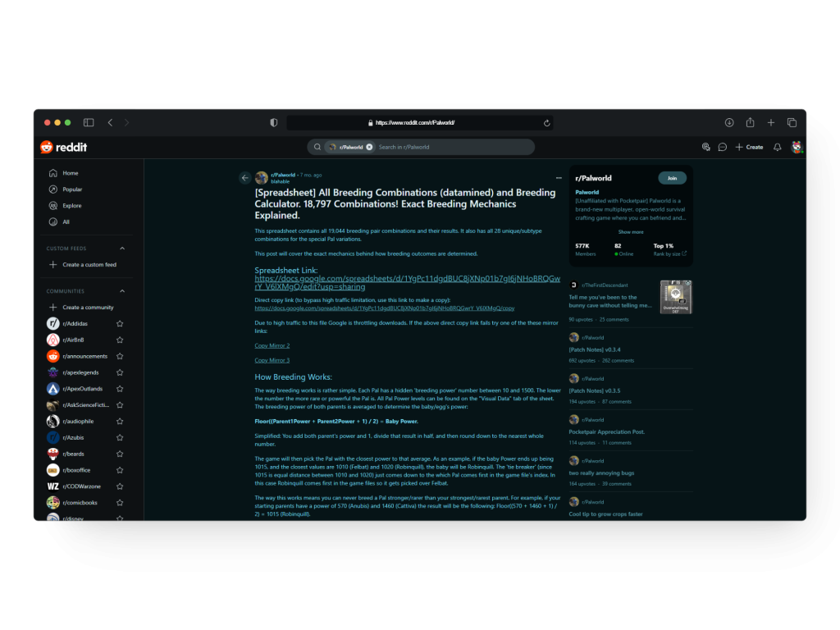
Task: Click Safari forward arrow
Action: [x=127, y=123]
